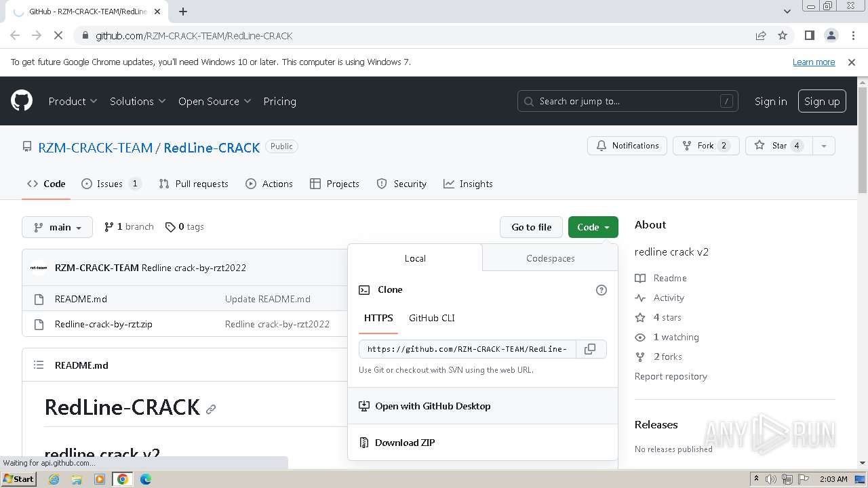Viewport: 868px width, 488px height.
Task: Click RZM-CRACK-TEAM owner link
Action: [x=95, y=147]
